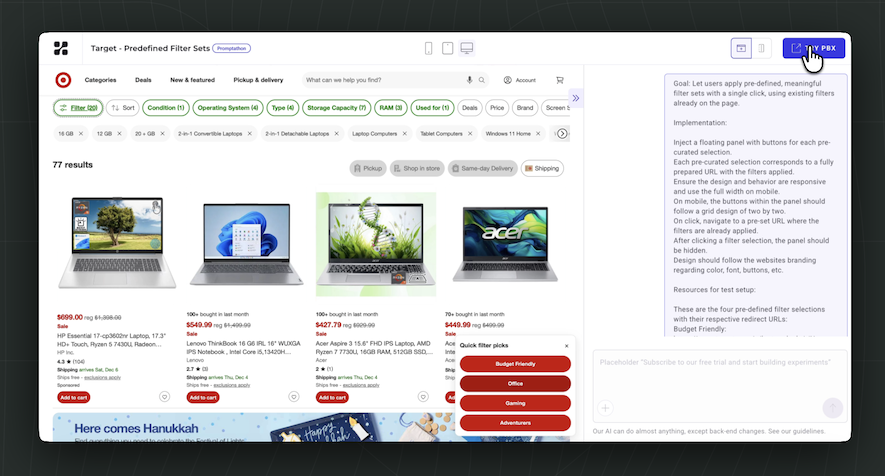Screen dimensions: 885x476
Task: Apply the Office quick filter
Action: 515,384
